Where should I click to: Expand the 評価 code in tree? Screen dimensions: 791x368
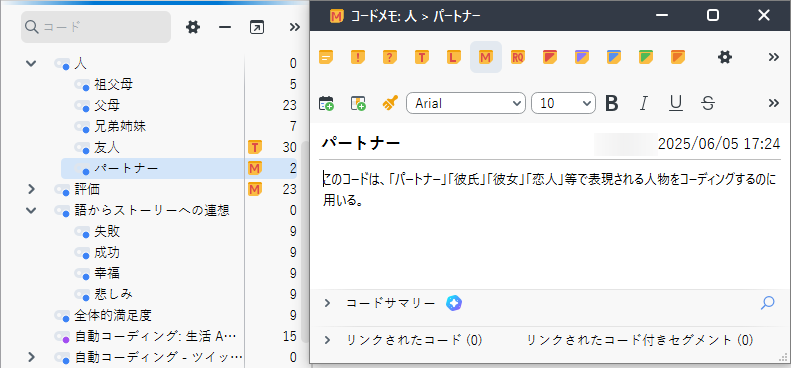point(32,189)
